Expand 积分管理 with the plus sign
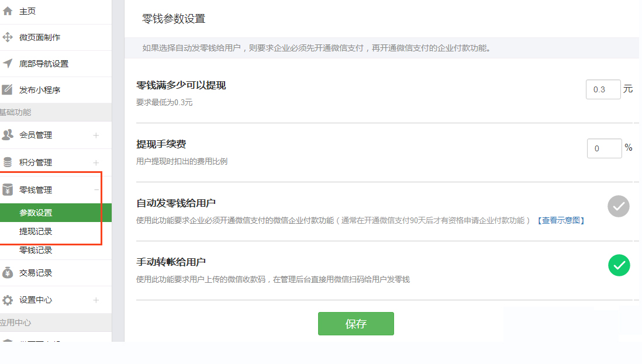642x364 pixels. [96, 163]
